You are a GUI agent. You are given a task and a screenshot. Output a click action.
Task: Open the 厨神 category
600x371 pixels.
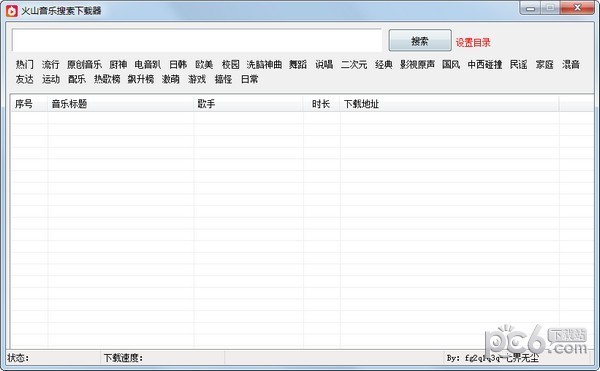tap(118, 64)
